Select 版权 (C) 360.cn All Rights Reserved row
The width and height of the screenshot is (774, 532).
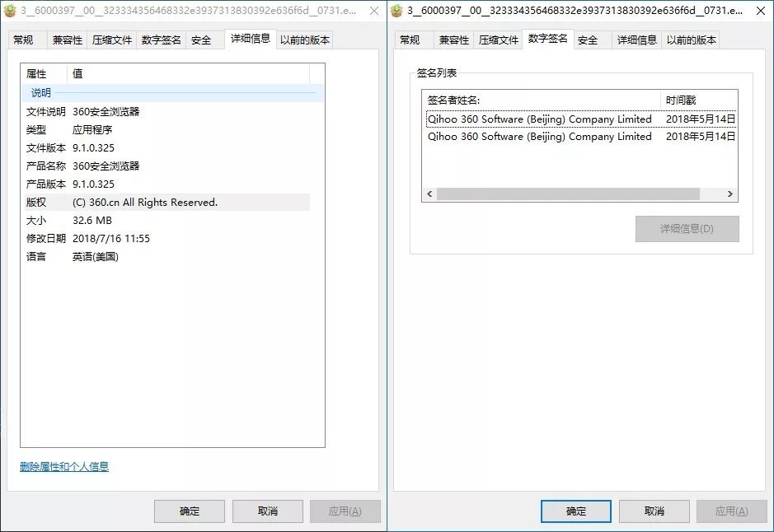tap(166, 202)
